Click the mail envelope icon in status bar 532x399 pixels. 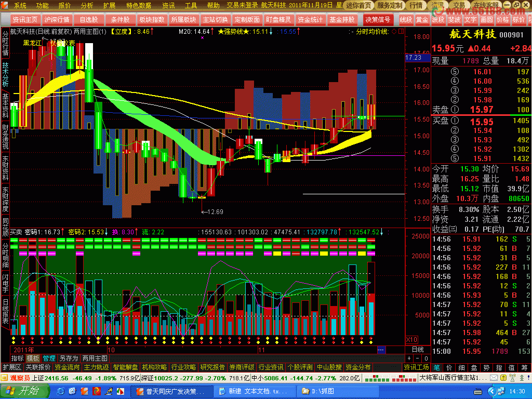pyautogui.click(x=494, y=378)
